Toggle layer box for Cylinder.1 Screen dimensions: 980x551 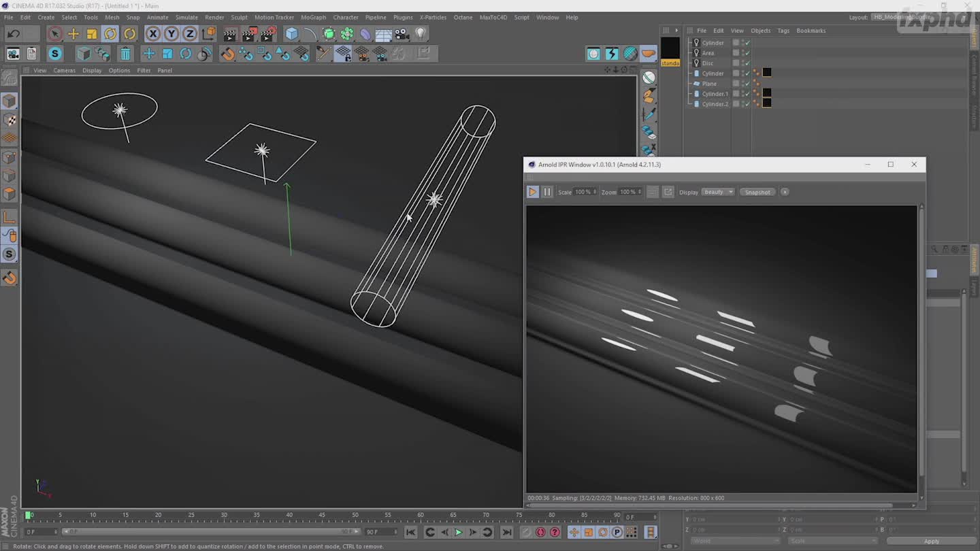pos(736,93)
